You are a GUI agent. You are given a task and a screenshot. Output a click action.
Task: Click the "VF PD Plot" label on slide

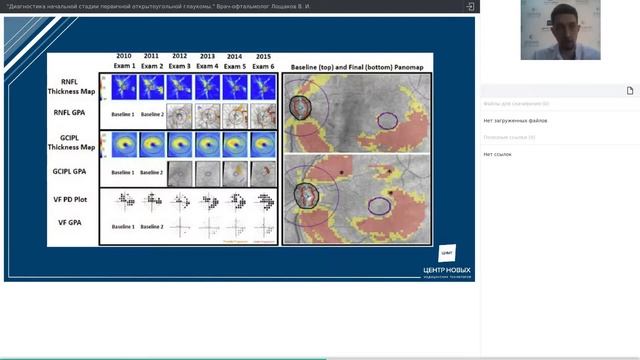click(x=70, y=199)
